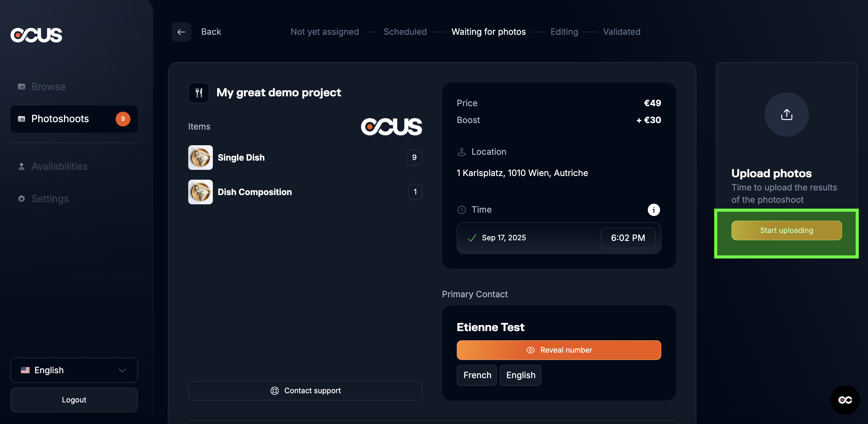
Task: Click the info icon next to Time
Action: pos(654,210)
